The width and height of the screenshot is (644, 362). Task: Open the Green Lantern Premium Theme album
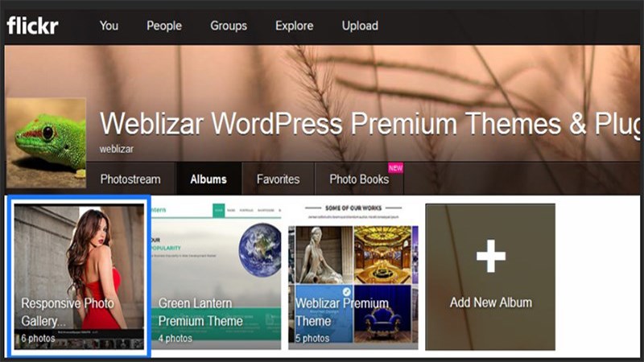point(216,277)
